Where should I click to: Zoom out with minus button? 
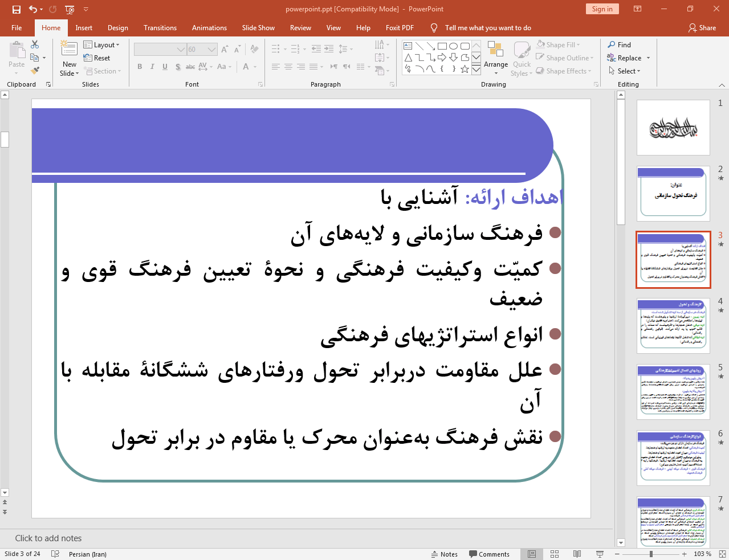point(617,554)
